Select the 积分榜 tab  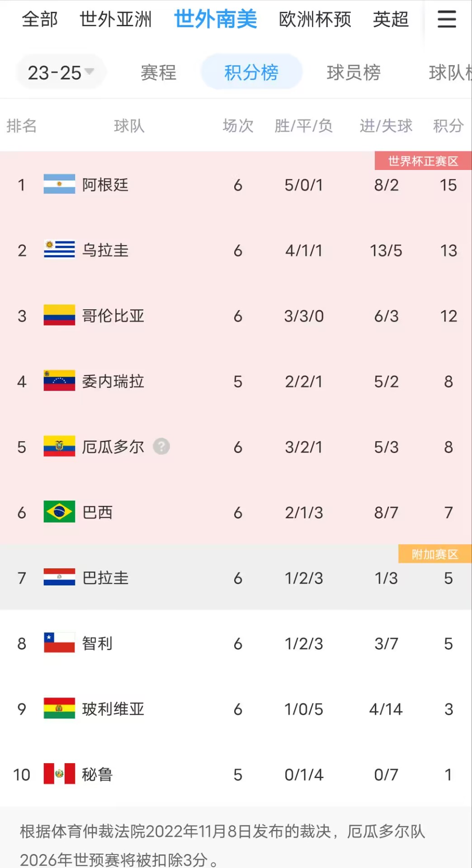tap(251, 72)
